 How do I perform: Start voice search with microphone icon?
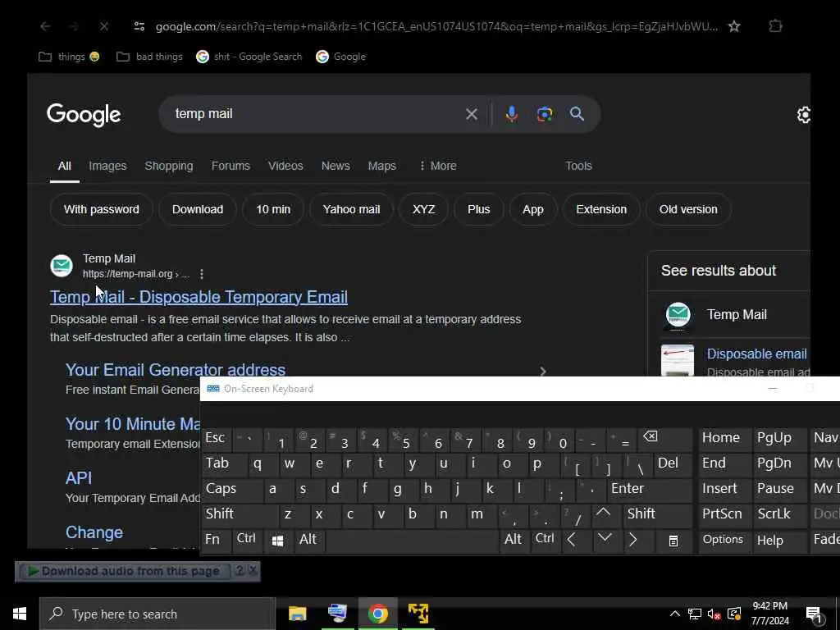[x=512, y=114]
